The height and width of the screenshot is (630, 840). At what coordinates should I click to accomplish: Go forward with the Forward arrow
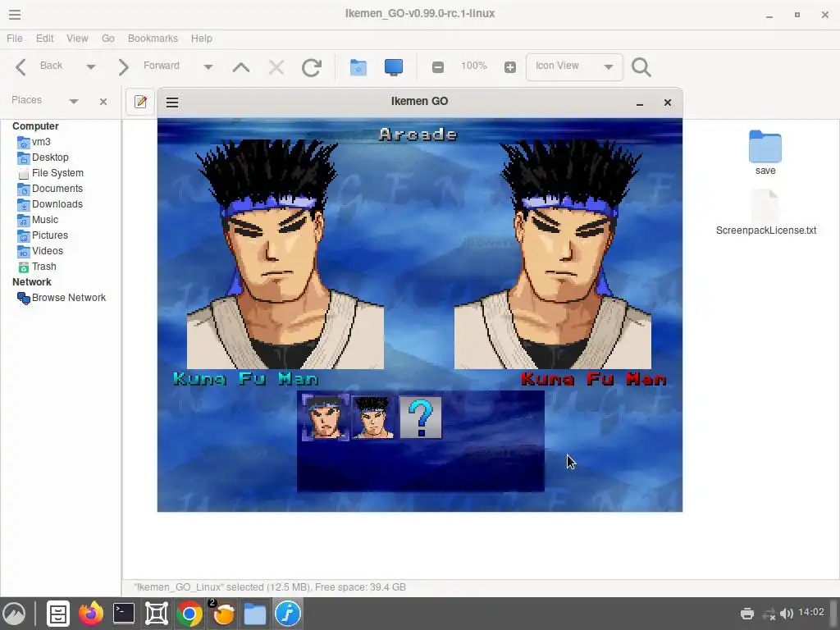tap(123, 67)
